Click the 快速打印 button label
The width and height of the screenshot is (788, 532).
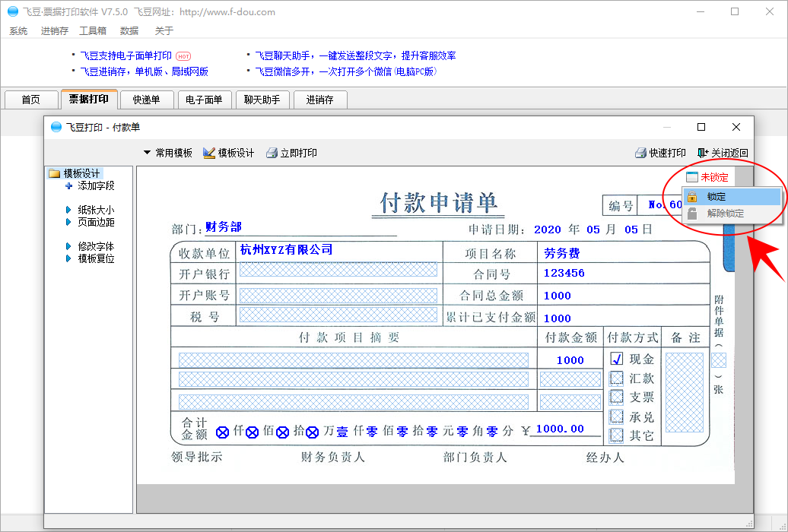(x=667, y=153)
